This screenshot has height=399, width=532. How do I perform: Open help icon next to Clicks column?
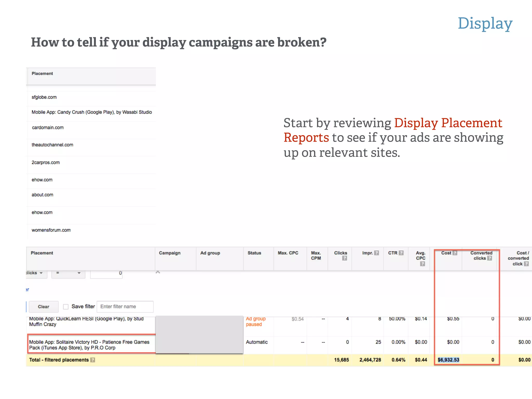[344, 258]
